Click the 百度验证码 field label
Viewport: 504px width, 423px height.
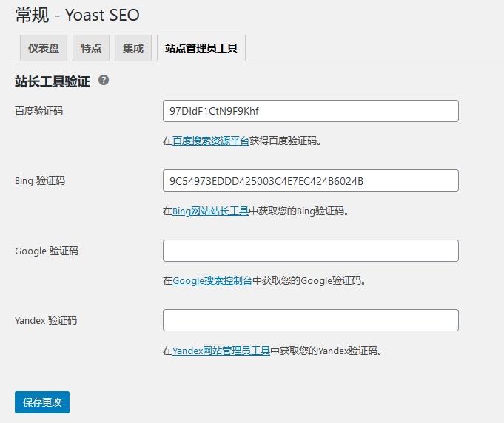(38, 111)
